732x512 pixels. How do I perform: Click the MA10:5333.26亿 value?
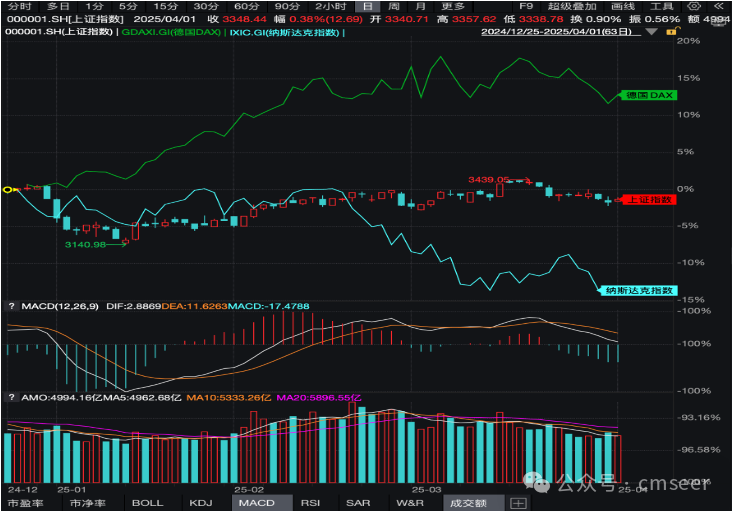click(229, 398)
